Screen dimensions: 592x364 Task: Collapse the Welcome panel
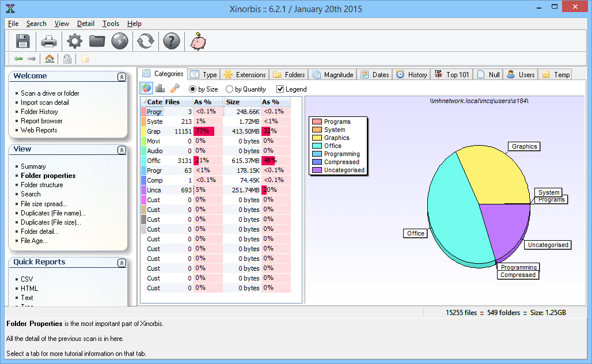(122, 77)
